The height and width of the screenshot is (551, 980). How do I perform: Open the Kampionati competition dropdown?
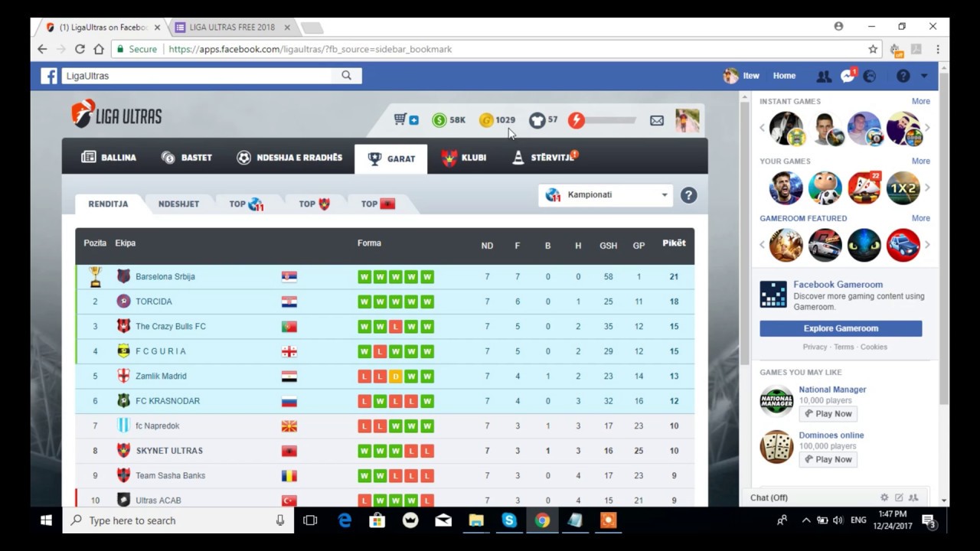(606, 195)
